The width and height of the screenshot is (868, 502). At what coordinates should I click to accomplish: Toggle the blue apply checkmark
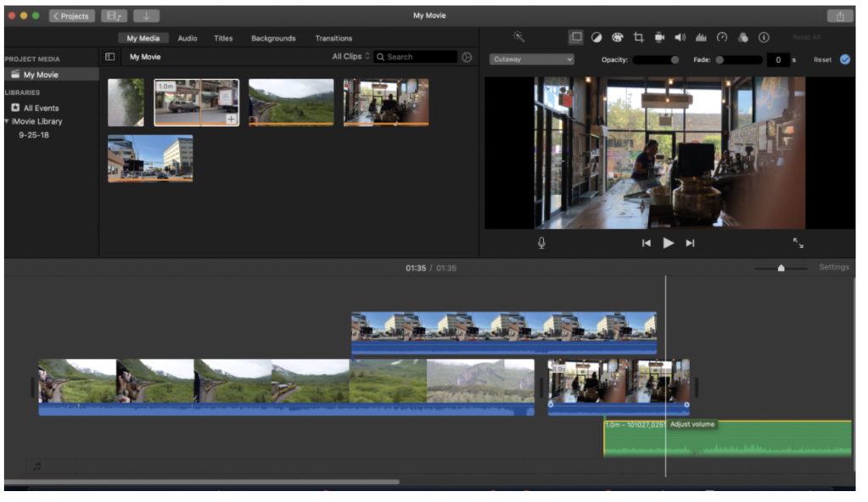tap(844, 59)
